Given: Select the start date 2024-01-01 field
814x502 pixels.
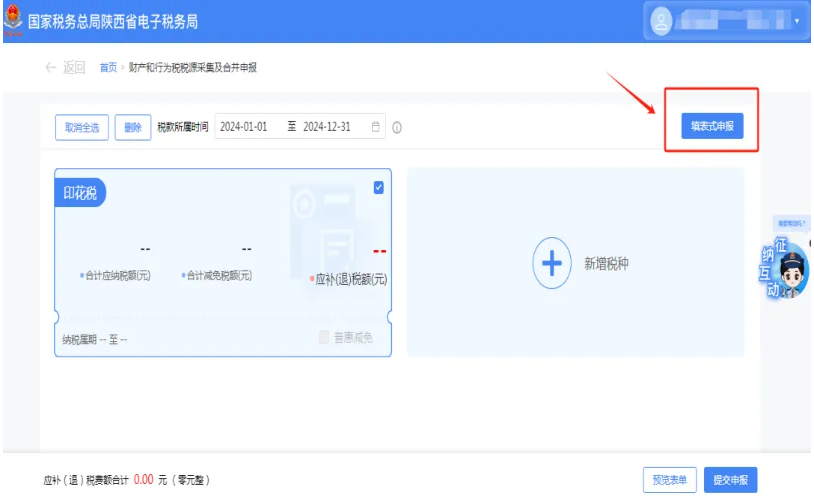Looking at the screenshot, I should click(x=244, y=127).
